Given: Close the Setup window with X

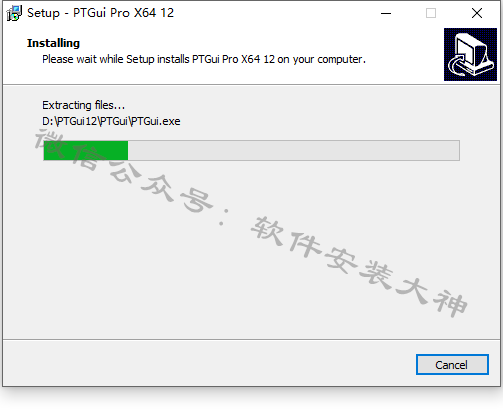Looking at the screenshot, I should pos(477,13).
